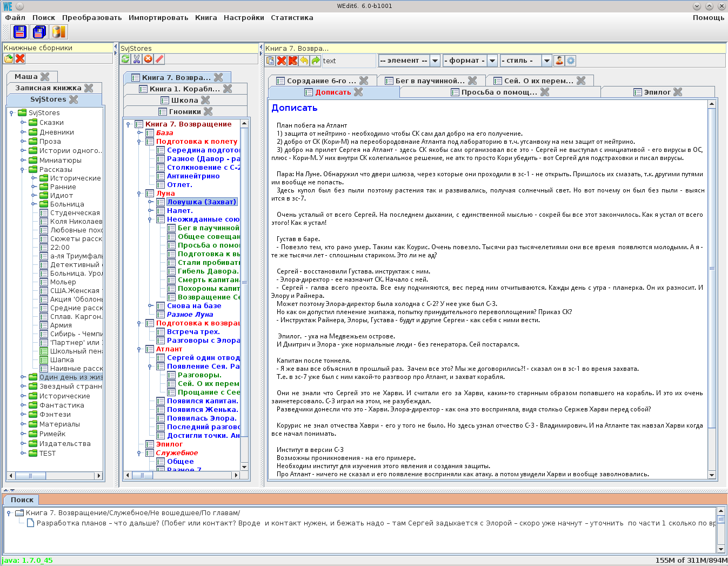Click the collections tree horizontal scrollbar thumb

(x=30, y=476)
